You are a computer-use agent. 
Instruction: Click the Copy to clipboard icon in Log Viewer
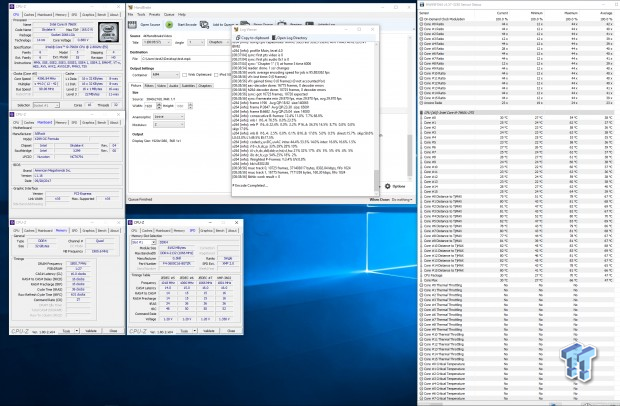pos(238,38)
